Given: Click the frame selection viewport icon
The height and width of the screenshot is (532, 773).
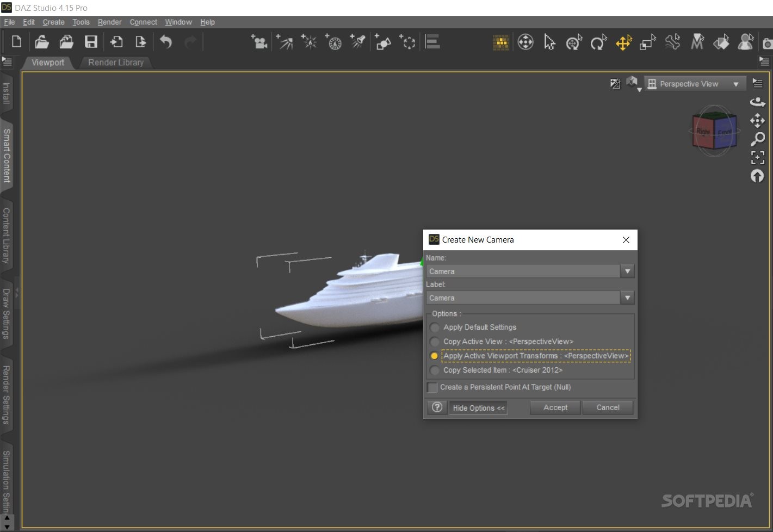Looking at the screenshot, I should click(x=757, y=158).
